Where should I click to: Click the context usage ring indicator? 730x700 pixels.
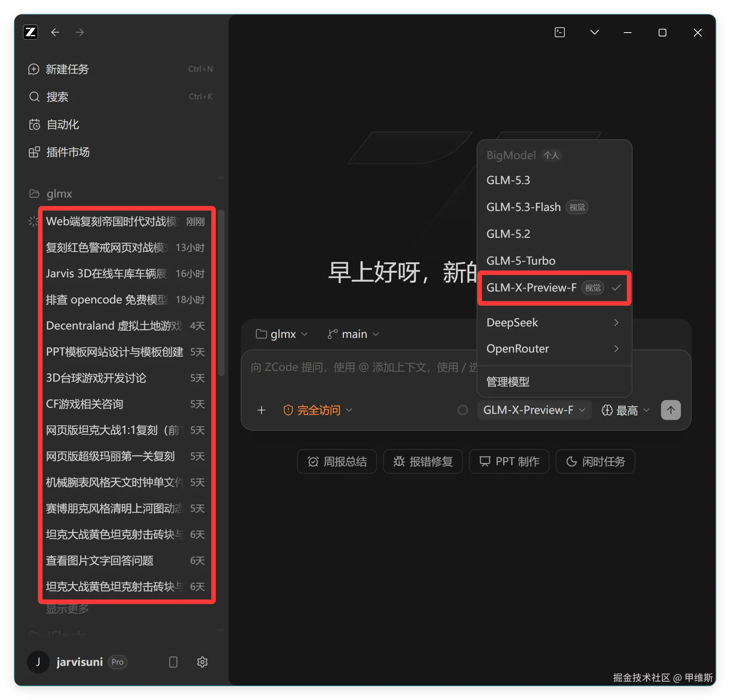tap(463, 410)
